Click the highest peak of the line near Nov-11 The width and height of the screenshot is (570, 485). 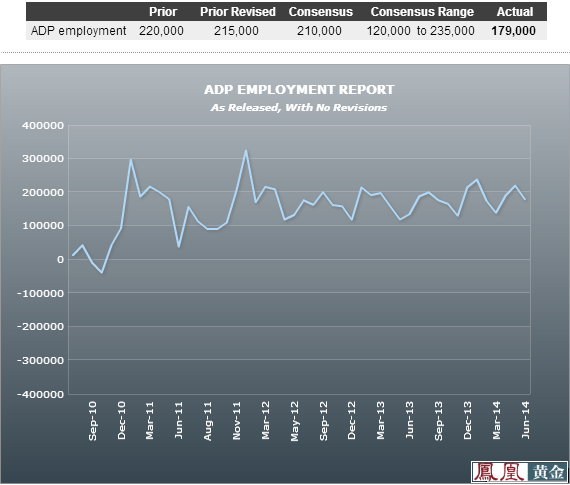[246, 150]
